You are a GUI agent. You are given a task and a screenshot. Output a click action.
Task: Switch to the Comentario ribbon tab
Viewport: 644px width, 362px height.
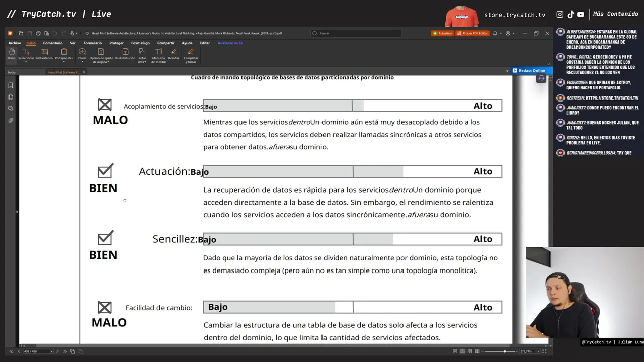(x=53, y=43)
